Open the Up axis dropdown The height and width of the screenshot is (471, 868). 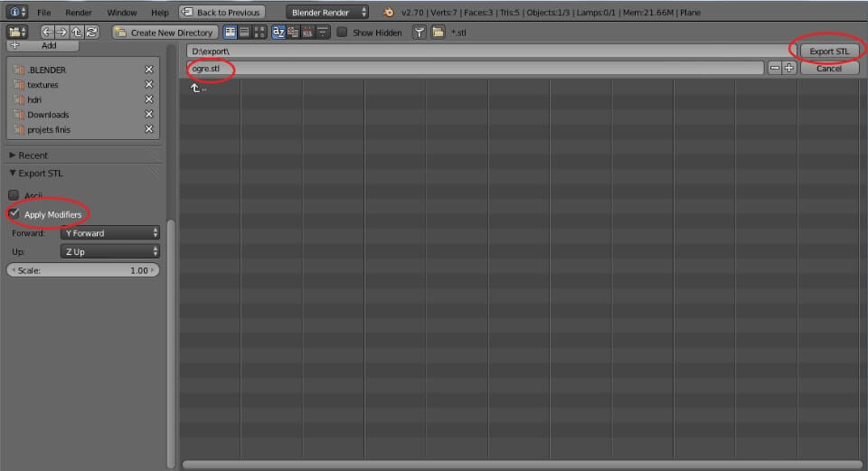110,252
